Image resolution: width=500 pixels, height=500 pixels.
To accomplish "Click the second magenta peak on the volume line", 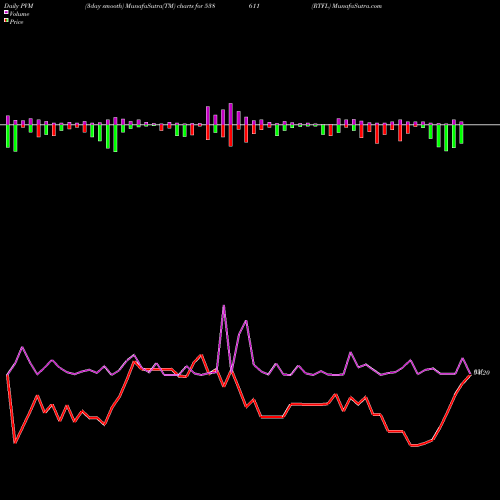I will [x=246, y=321].
